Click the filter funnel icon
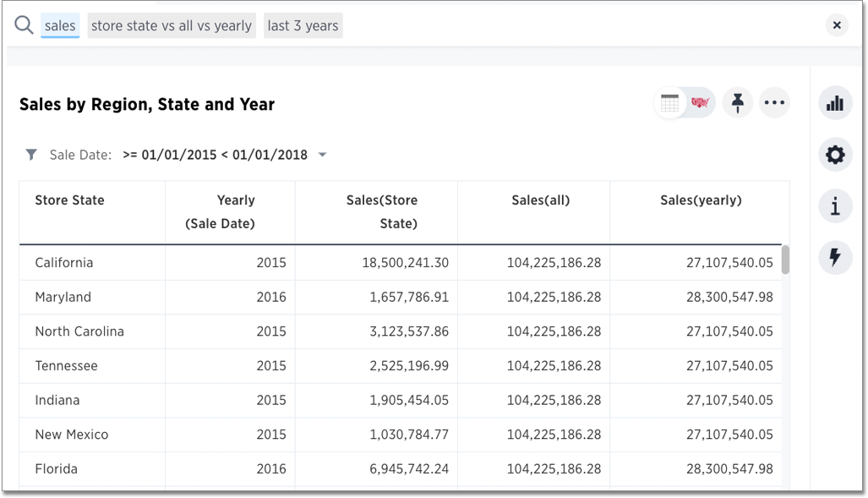 click(31, 154)
